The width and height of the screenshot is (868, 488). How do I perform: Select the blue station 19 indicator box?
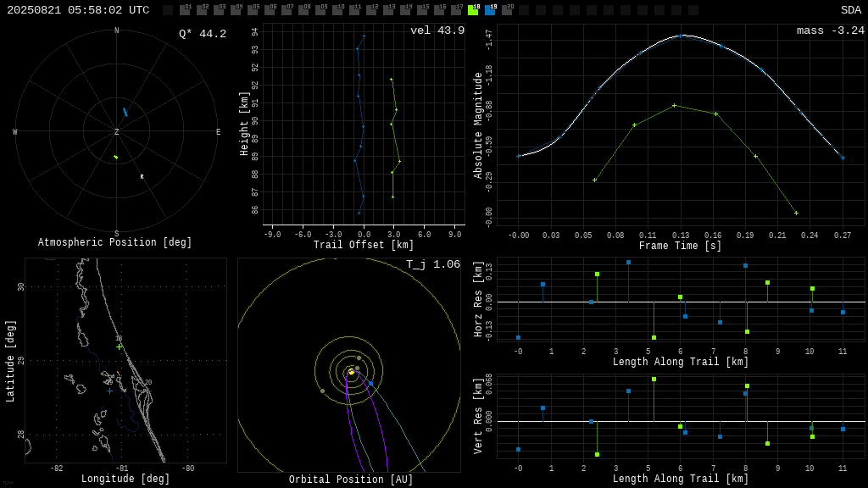point(490,10)
